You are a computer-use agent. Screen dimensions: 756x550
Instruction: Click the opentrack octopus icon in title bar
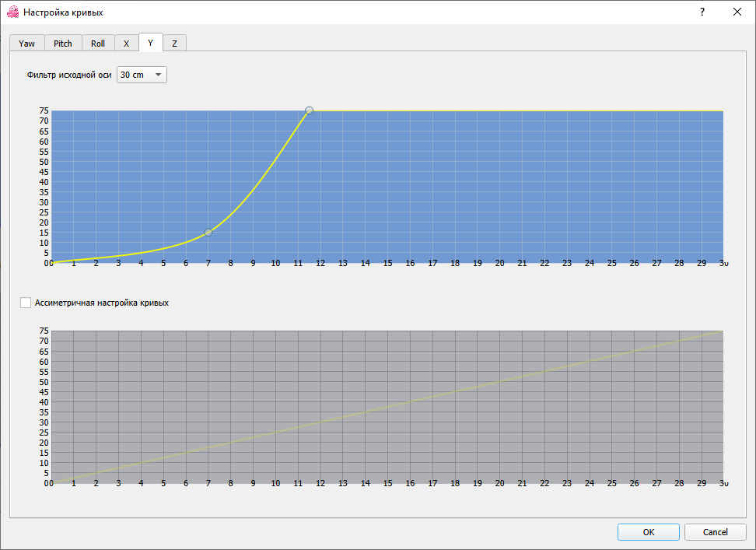(x=12, y=12)
